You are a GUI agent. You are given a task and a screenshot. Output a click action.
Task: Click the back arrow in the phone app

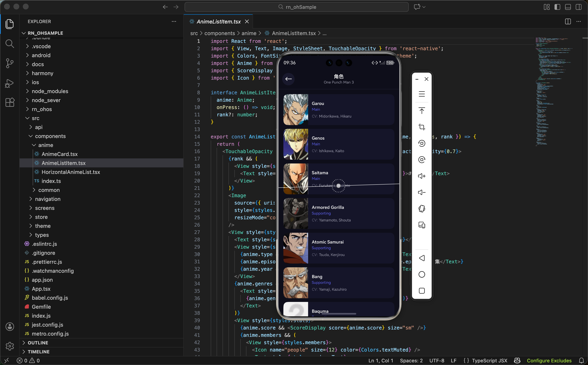(x=288, y=79)
